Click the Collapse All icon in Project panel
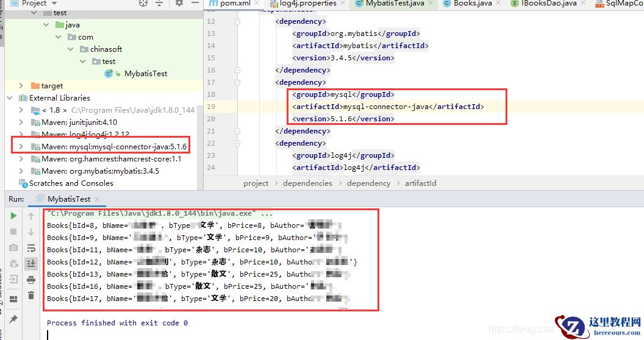The height and width of the screenshot is (340, 644). point(159,3)
